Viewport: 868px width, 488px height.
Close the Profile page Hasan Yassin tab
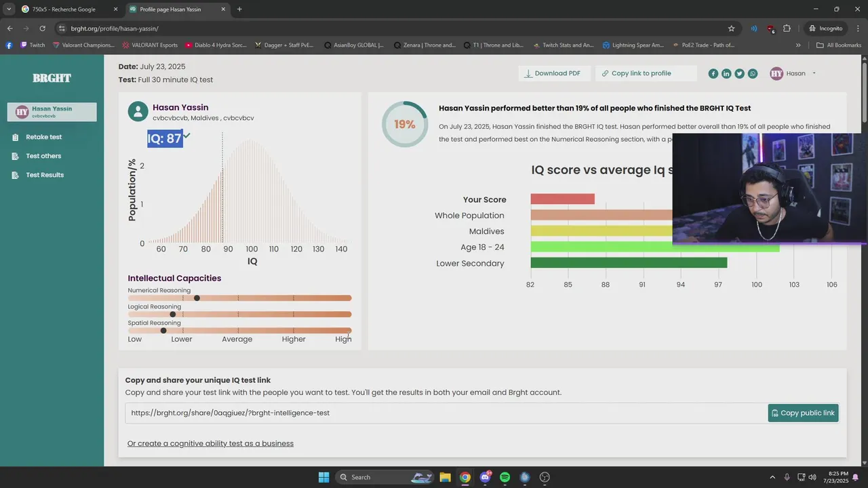point(224,9)
